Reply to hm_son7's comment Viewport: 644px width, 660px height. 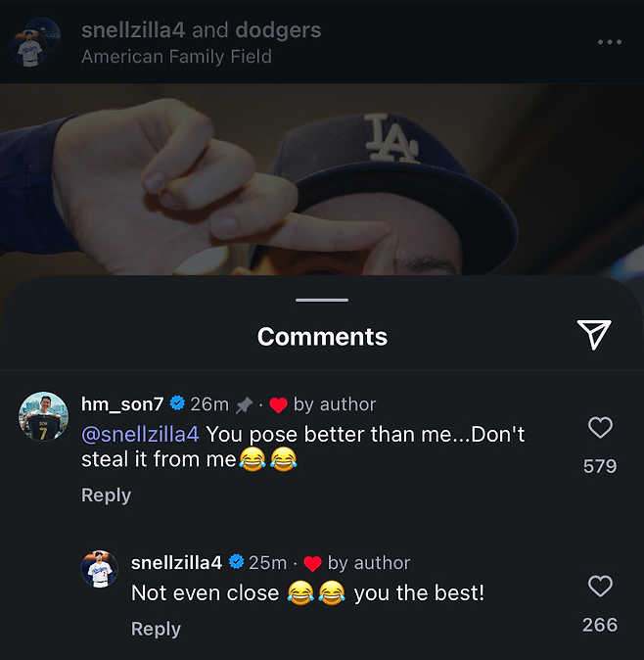point(106,495)
